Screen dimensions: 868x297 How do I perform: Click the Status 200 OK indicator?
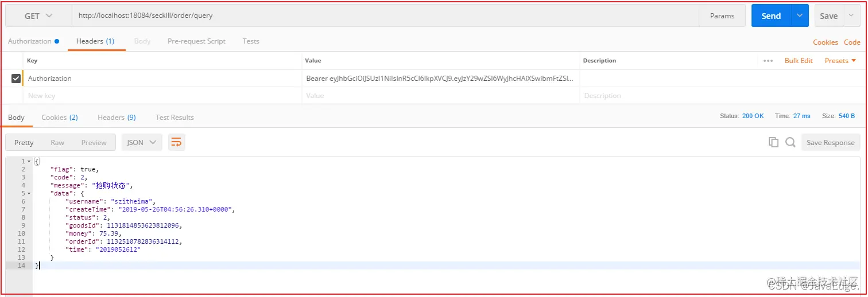(x=742, y=116)
